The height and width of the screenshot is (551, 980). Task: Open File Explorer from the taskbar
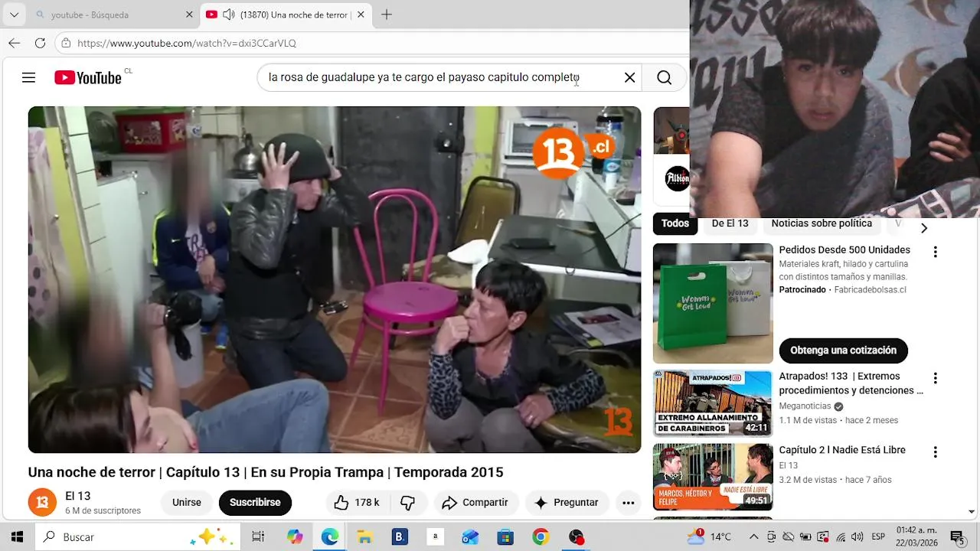pos(365,537)
